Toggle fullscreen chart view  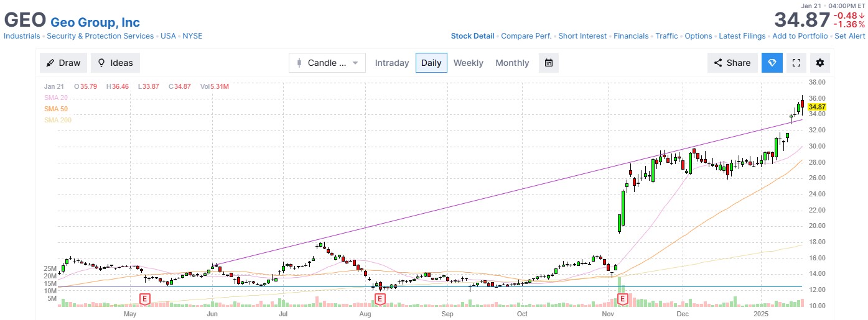pos(796,63)
